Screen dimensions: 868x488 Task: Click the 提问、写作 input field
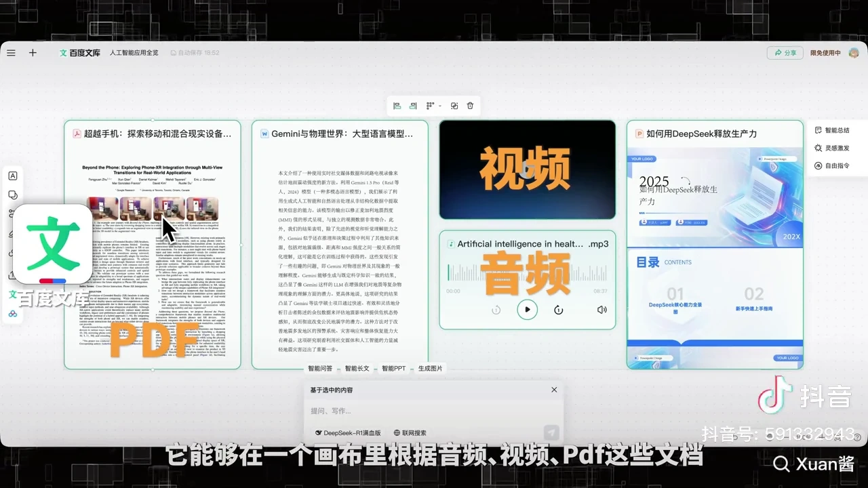pos(433,411)
